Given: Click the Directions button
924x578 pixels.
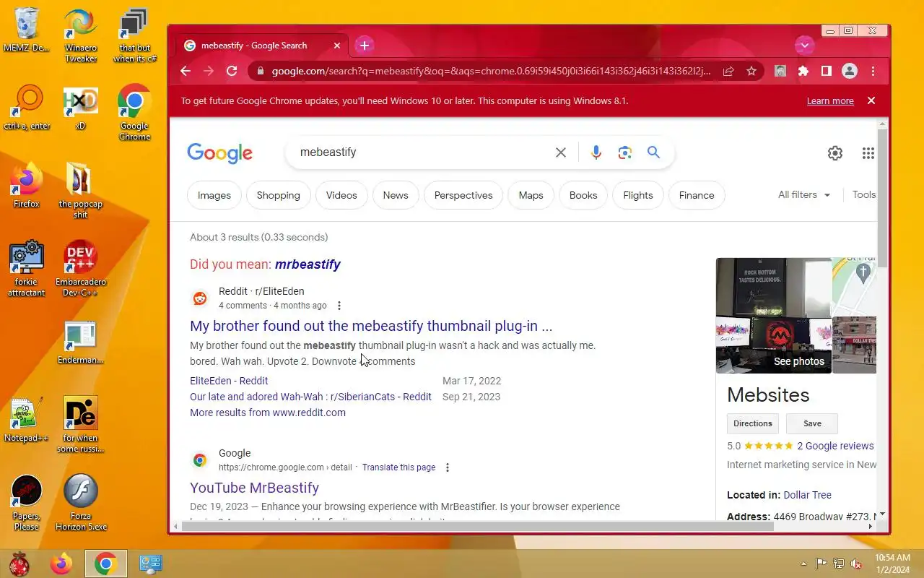Looking at the screenshot, I should pyautogui.click(x=753, y=423).
